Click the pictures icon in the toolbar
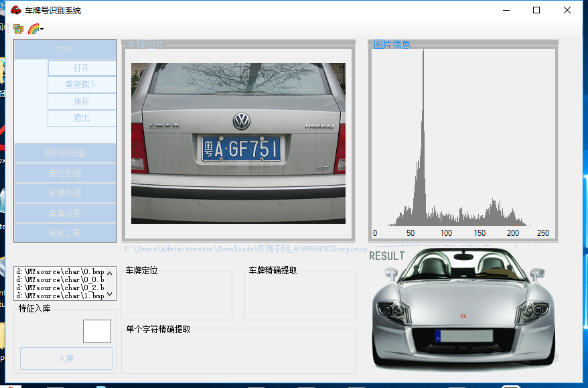This screenshot has width=588, height=388. (18, 29)
